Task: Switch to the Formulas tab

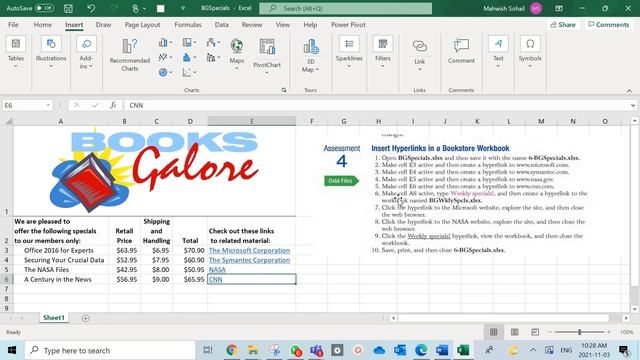Action: (188, 24)
